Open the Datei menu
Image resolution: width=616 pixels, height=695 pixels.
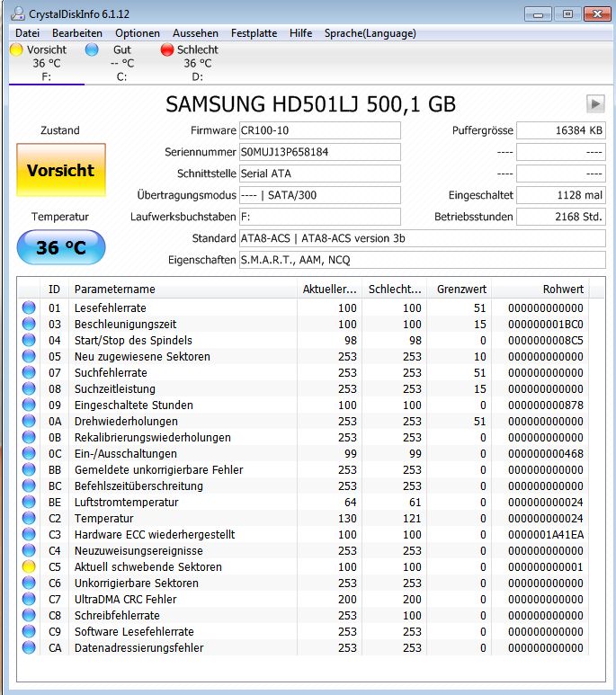pos(28,33)
